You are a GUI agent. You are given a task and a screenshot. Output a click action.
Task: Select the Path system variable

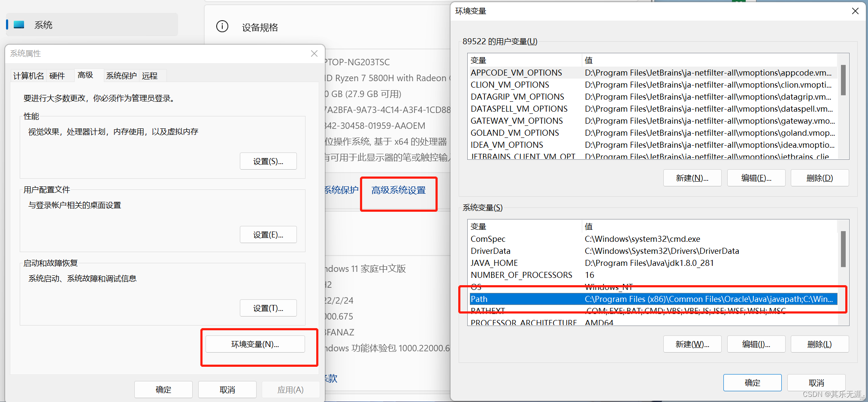653,299
